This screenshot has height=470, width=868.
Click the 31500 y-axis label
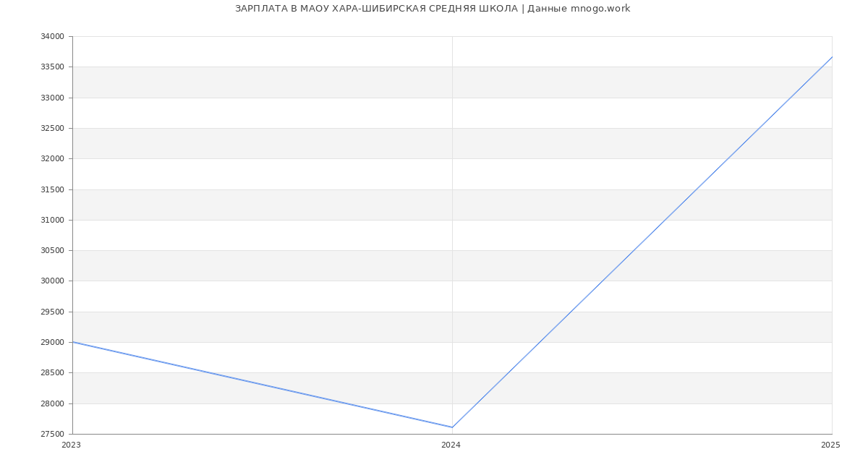(x=53, y=189)
